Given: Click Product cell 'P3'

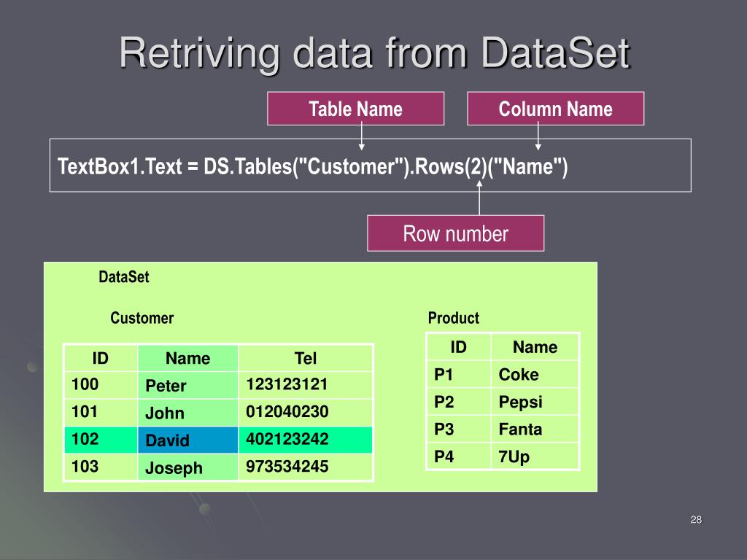Looking at the screenshot, I should click(x=460, y=429).
